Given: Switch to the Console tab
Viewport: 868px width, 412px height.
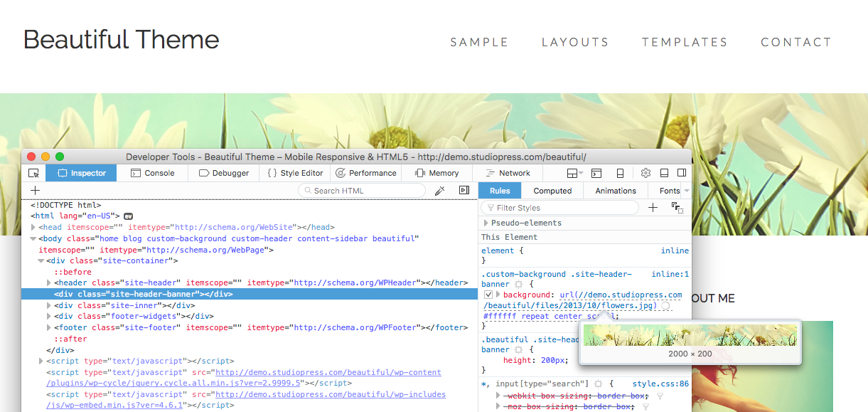Looking at the screenshot, I should click(x=153, y=173).
